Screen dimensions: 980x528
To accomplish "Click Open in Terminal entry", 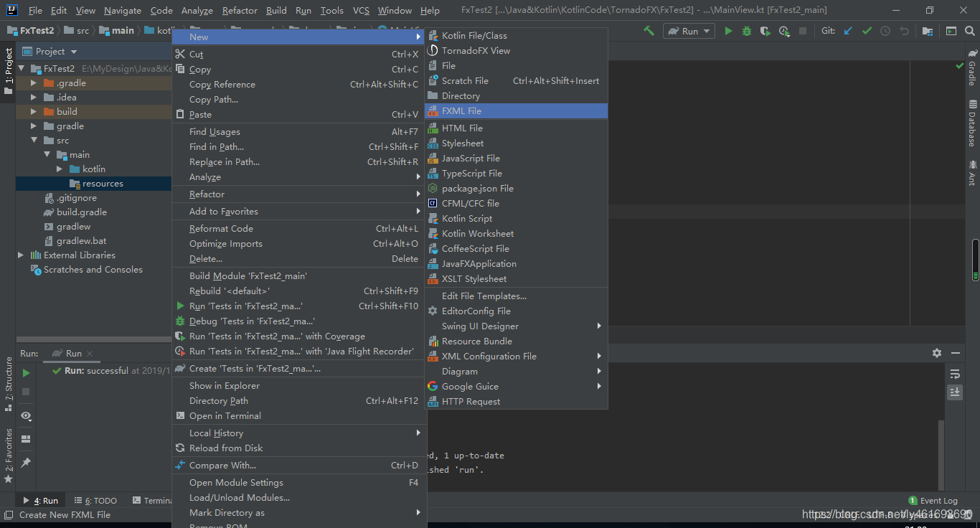I will (298, 415).
